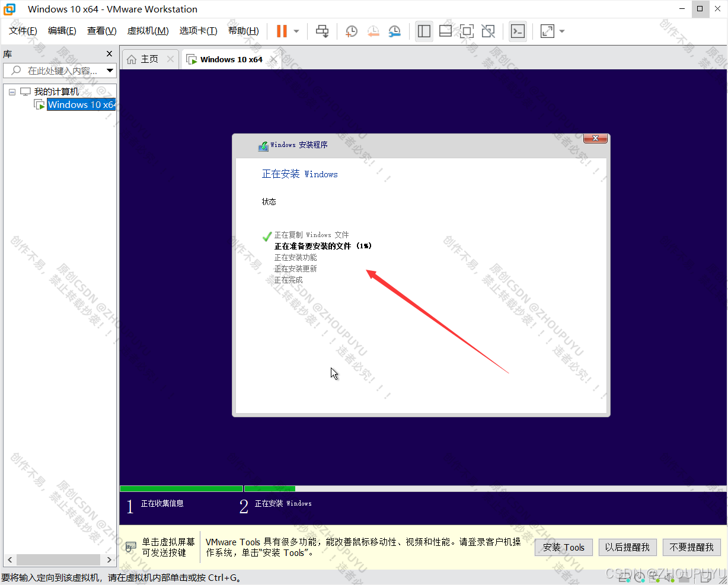The height and width of the screenshot is (585, 728).
Task: Click step 2 label 正在安装 Windows at bottom
Action: tap(283, 503)
